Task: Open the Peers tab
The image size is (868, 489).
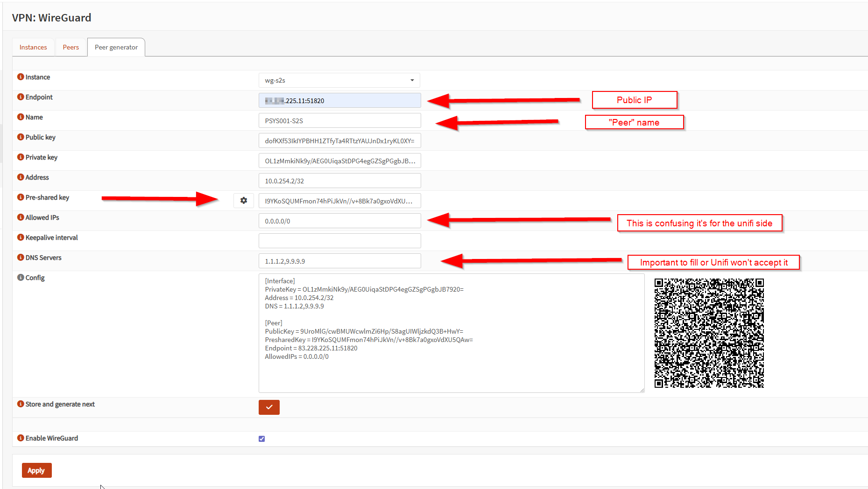Action: tap(71, 47)
